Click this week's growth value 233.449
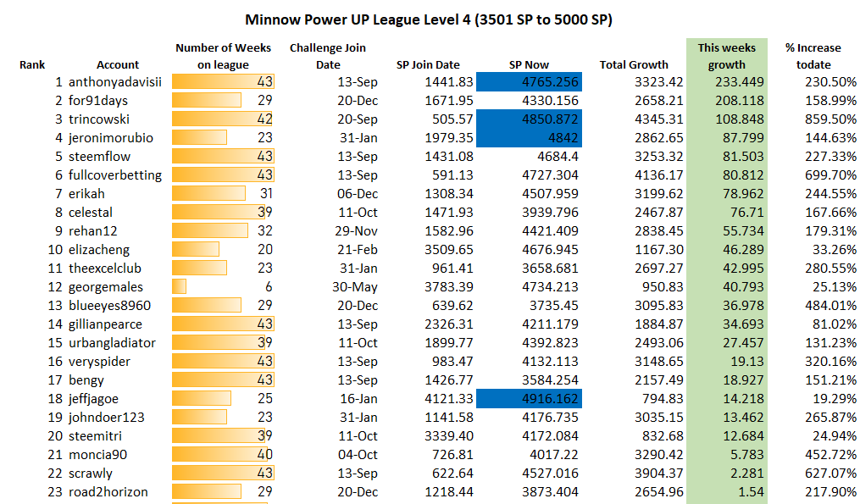The width and height of the screenshot is (860, 504). point(740,82)
